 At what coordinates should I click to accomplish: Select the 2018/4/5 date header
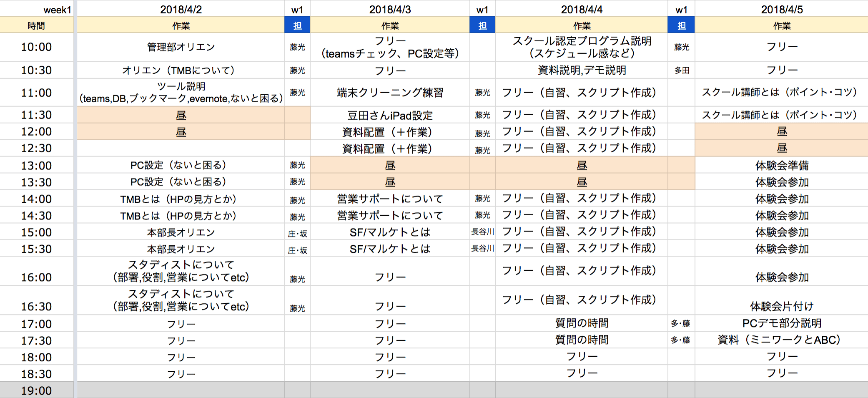coord(782,10)
